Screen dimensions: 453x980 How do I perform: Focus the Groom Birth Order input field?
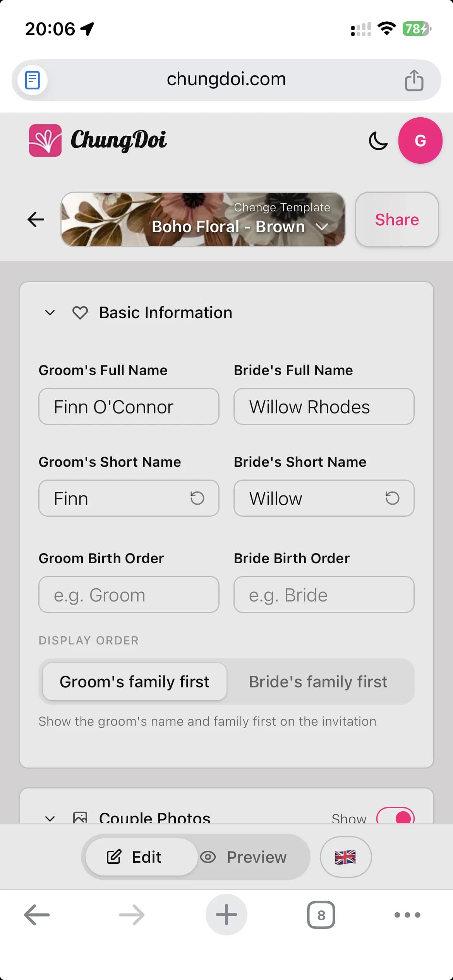(x=129, y=595)
